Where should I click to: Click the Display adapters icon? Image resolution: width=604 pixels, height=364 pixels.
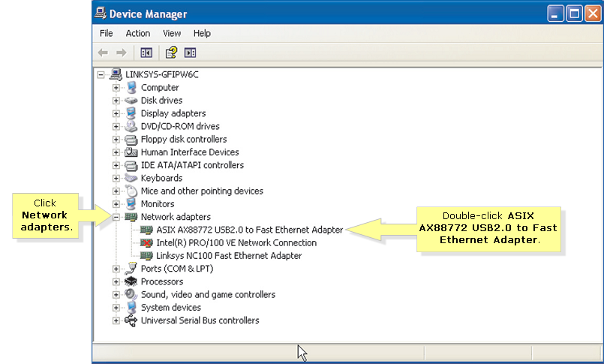click(131, 113)
